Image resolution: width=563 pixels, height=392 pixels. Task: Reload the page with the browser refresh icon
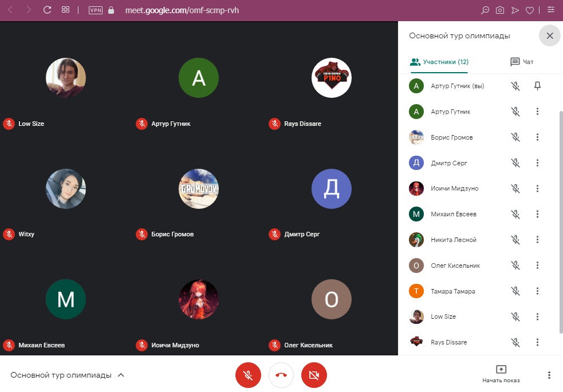tap(47, 10)
